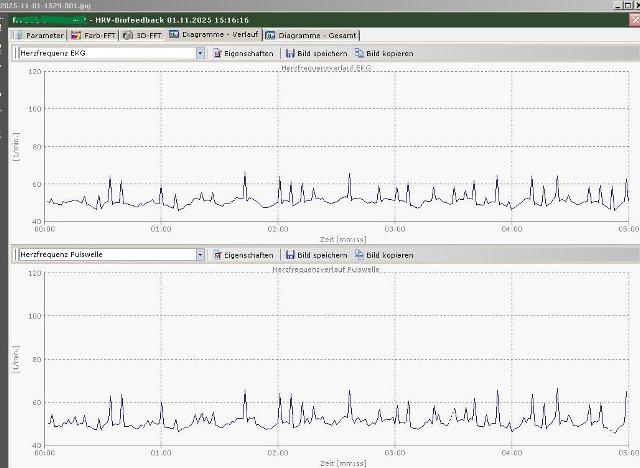Image resolution: width=640 pixels, height=468 pixels.
Task: Switch to the Farb-FFT tab
Action: [98, 34]
